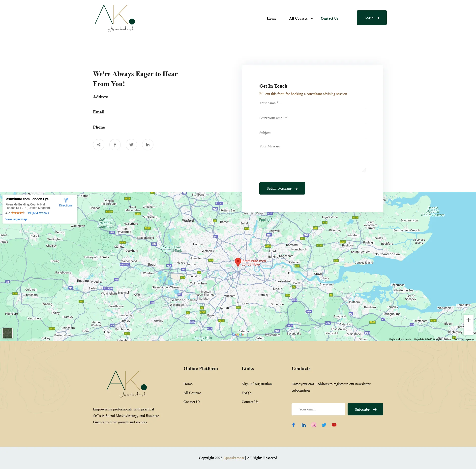This screenshot has width=476, height=469.
Task: Open the footer YouTube icon
Action: coord(334,425)
